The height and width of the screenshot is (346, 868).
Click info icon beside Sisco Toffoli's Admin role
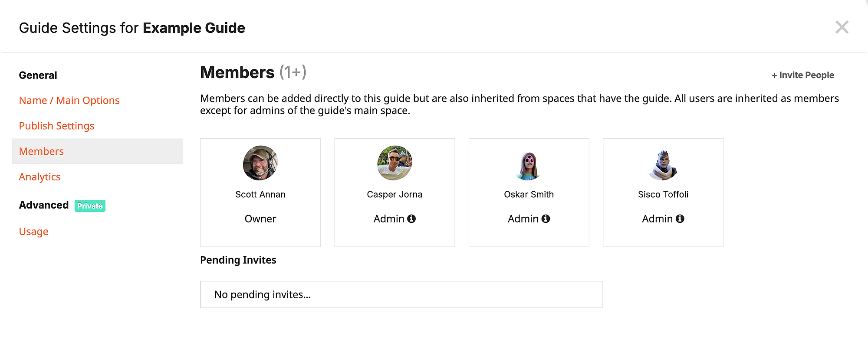tap(680, 219)
